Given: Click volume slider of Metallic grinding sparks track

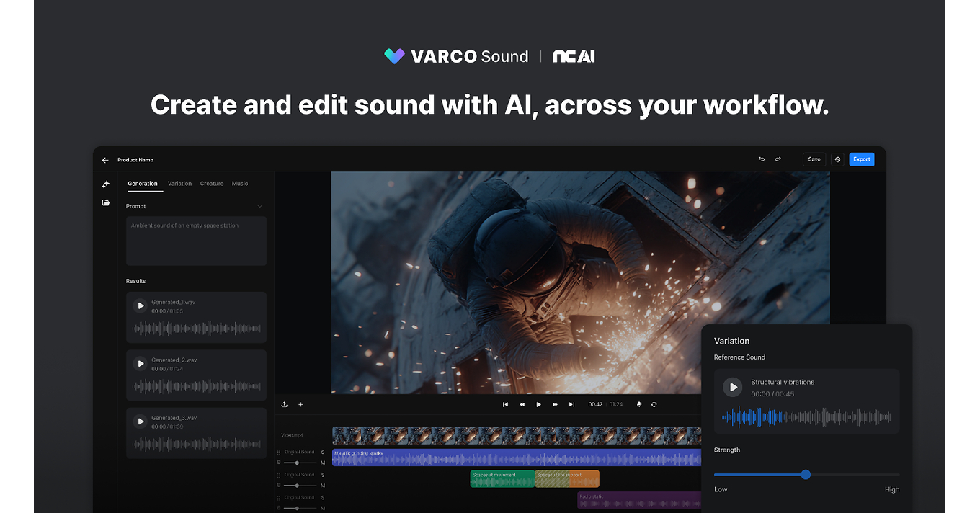Looking at the screenshot, I should pyautogui.click(x=300, y=463).
